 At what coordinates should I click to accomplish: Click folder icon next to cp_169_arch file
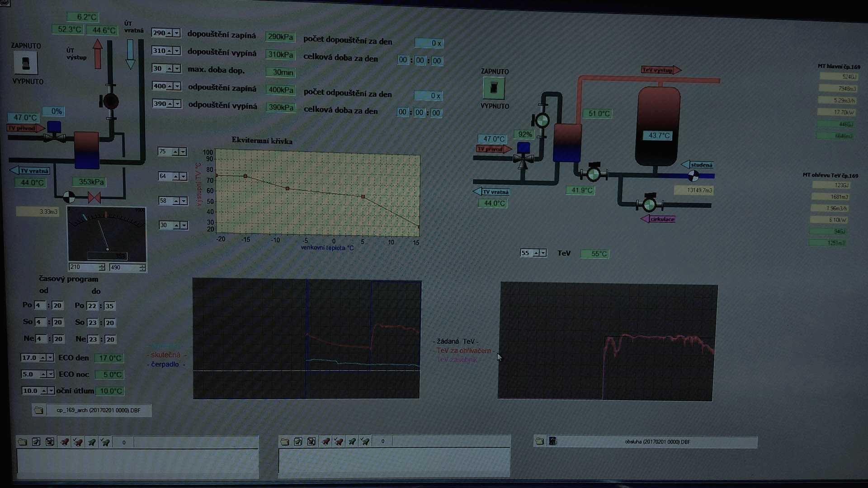[39, 410]
